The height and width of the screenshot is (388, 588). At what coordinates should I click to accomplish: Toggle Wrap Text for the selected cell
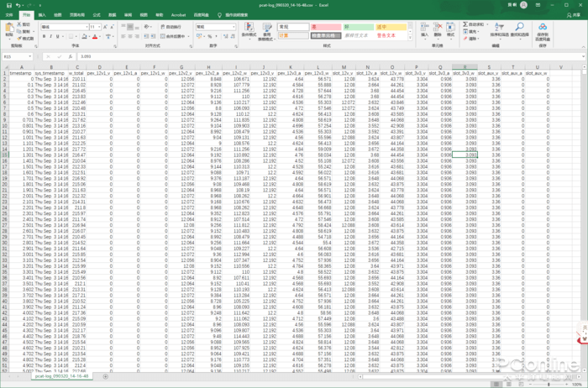[x=172, y=27]
